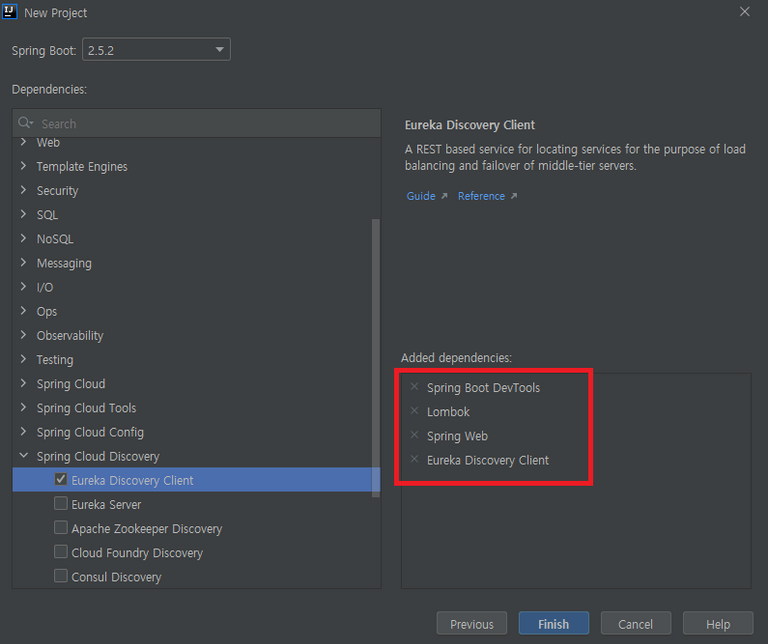Image resolution: width=768 pixels, height=644 pixels.
Task: Select the Consul Discovery label
Action: [x=116, y=577]
